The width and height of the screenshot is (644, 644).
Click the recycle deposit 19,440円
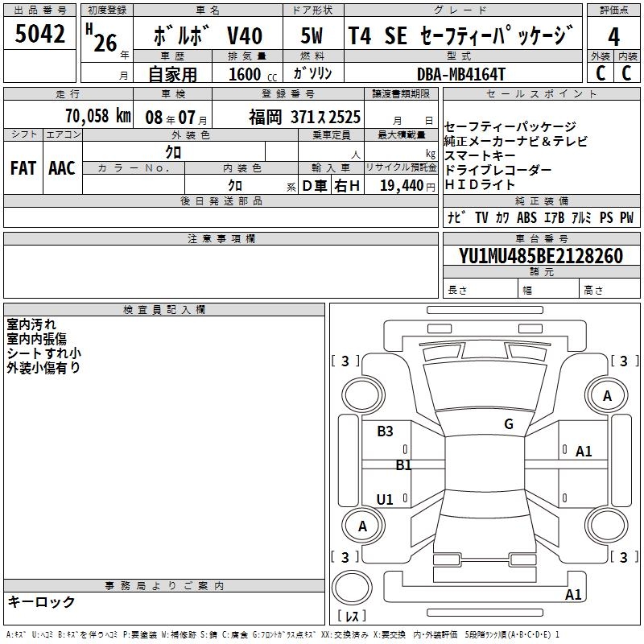(407, 186)
